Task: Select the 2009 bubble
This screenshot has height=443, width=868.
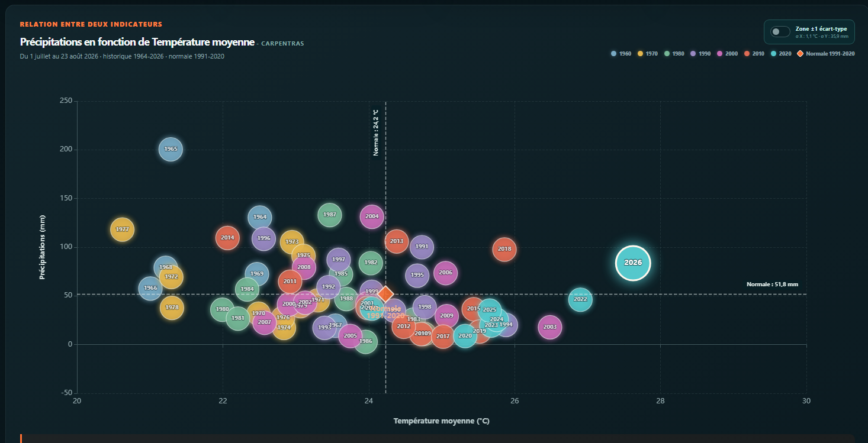Action: click(446, 316)
